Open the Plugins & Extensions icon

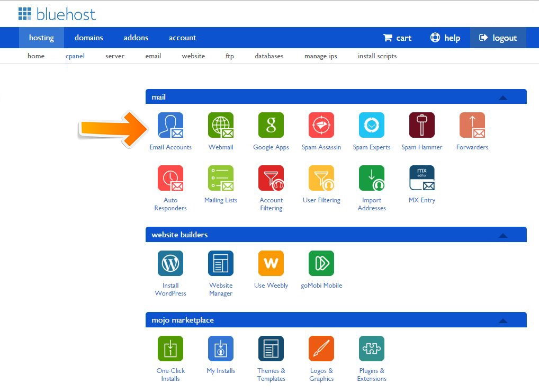pos(372,349)
